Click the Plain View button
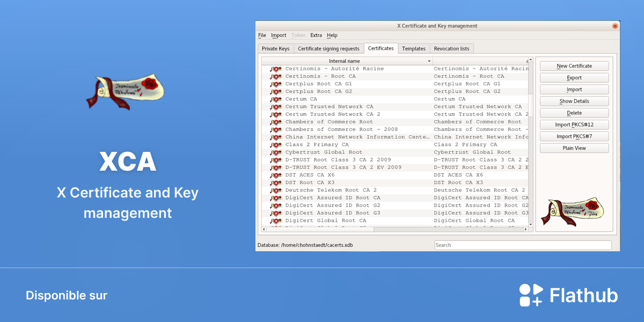Image resolution: width=644 pixels, height=322 pixels. coord(574,148)
